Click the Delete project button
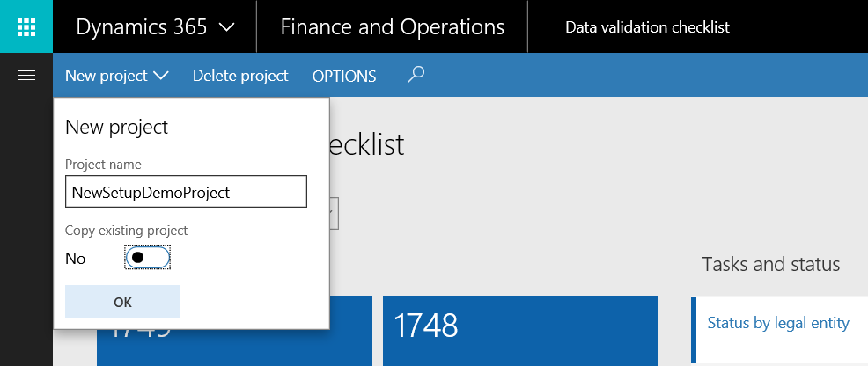The height and width of the screenshot is (366, 868). (x=240, y=77)
